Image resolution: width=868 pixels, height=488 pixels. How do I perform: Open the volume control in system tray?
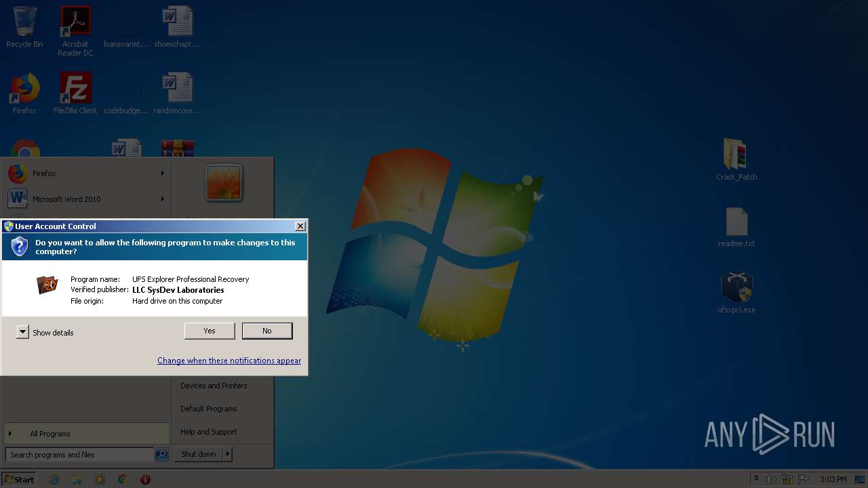click(771, 479)
